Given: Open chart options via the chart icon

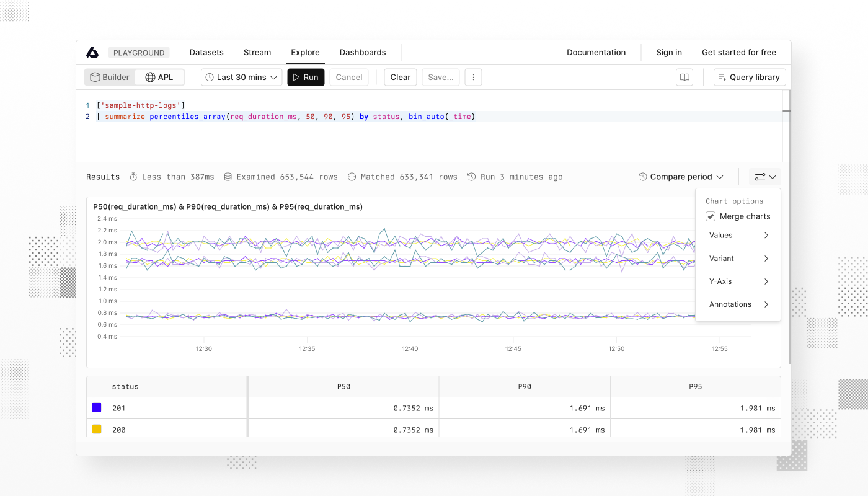Looking at the screenshot, I should click(x=761, y=177).
